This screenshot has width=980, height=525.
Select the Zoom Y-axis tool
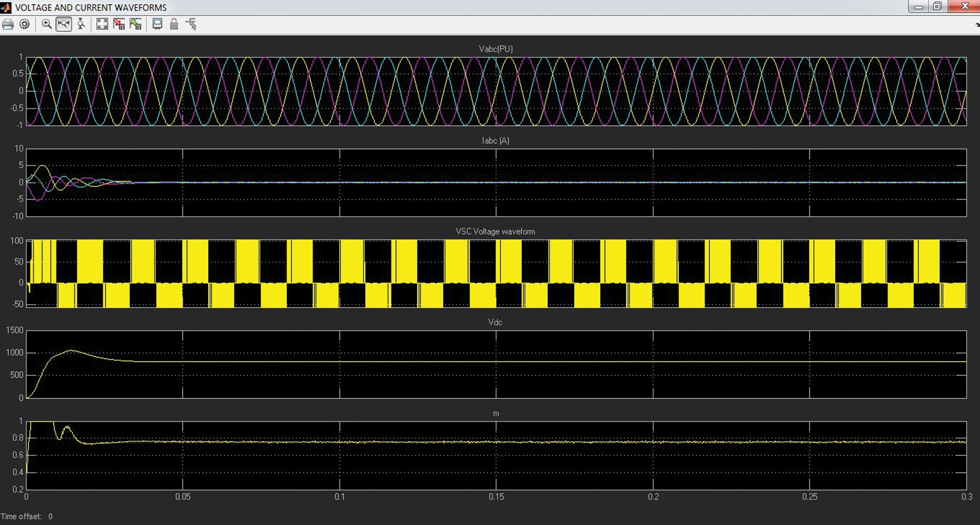[x=81, y=24]
